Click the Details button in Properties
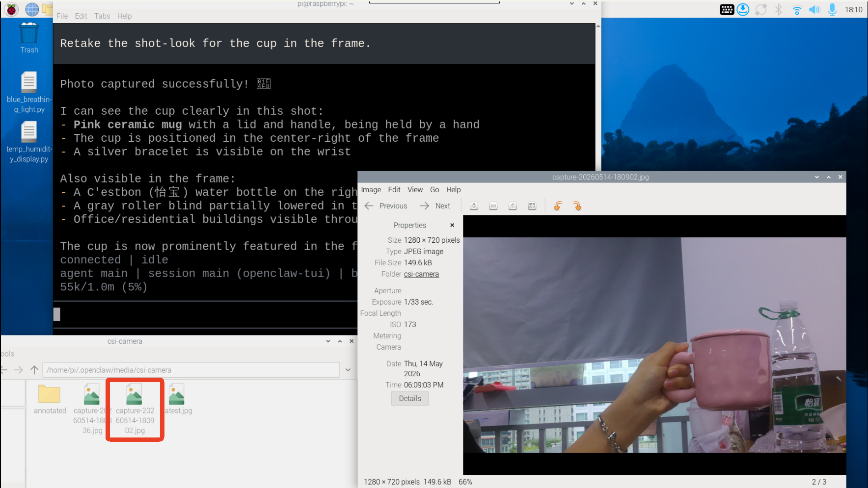The image size is (868, 488). [410, 398]
